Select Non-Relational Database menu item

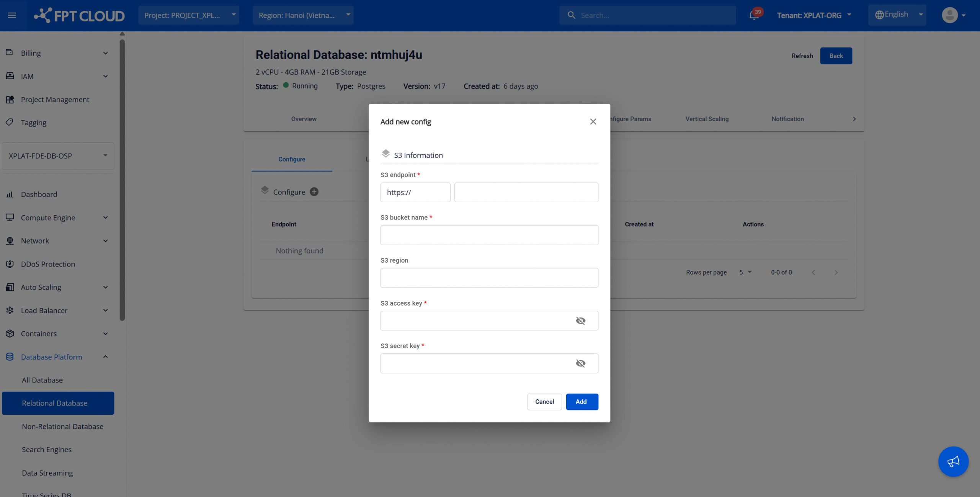[x=62, y=427]
